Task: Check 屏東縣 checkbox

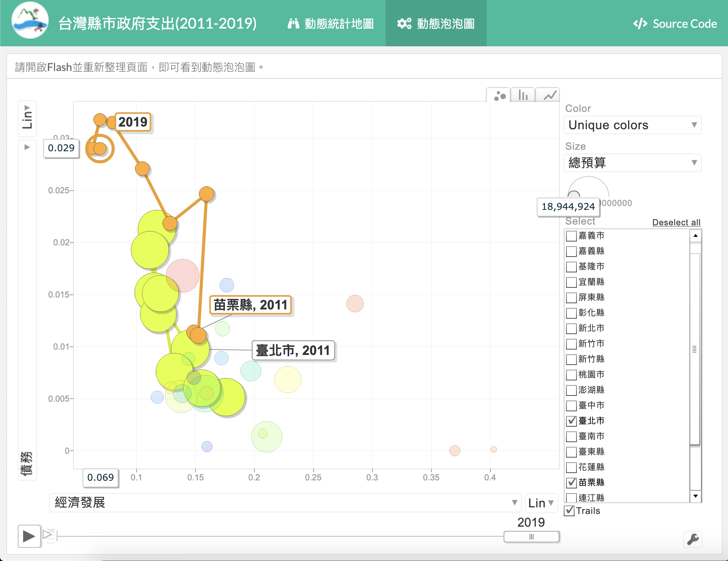Action: click(x=571, y=297)
